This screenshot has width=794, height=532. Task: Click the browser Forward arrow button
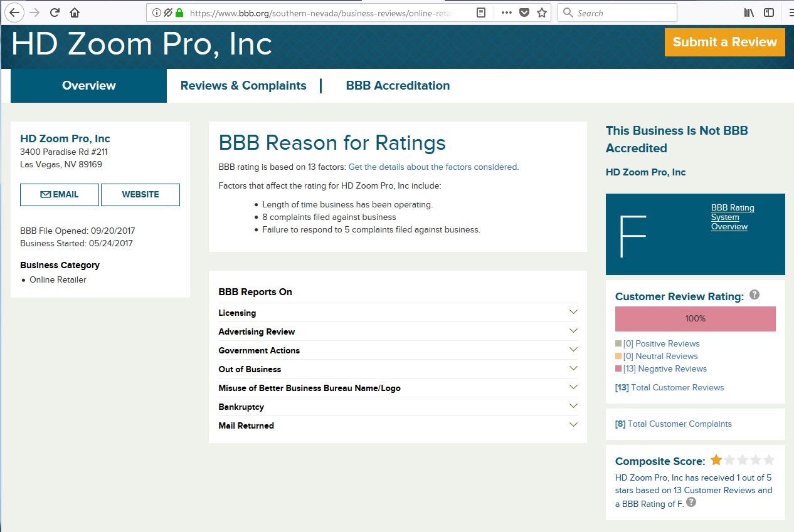point(34,13)
